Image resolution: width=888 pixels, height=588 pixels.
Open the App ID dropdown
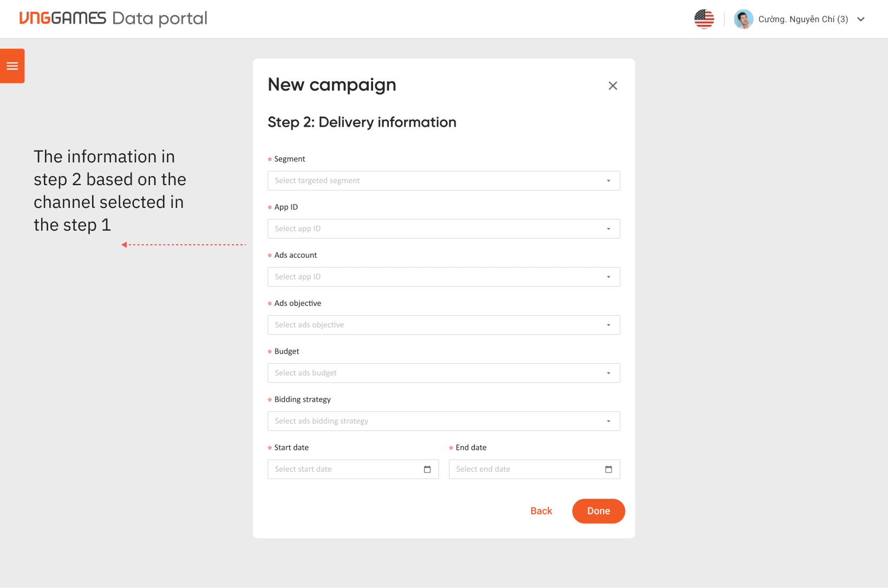(443, 229)
